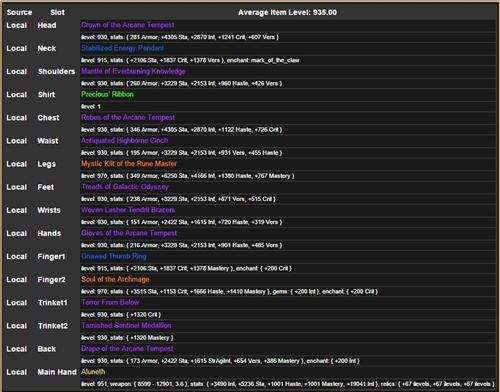Click the Gnawed Thumb Ring link

[114, 256]
